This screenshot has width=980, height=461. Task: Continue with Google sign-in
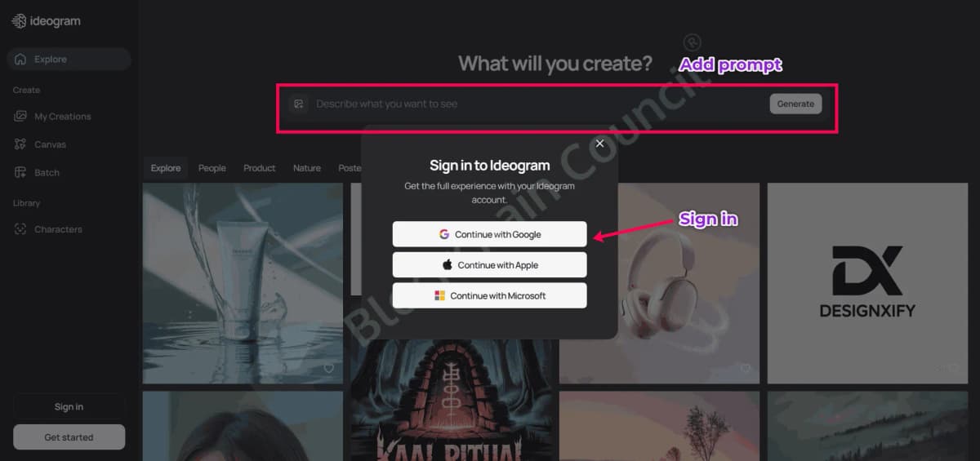click(489, 234)
